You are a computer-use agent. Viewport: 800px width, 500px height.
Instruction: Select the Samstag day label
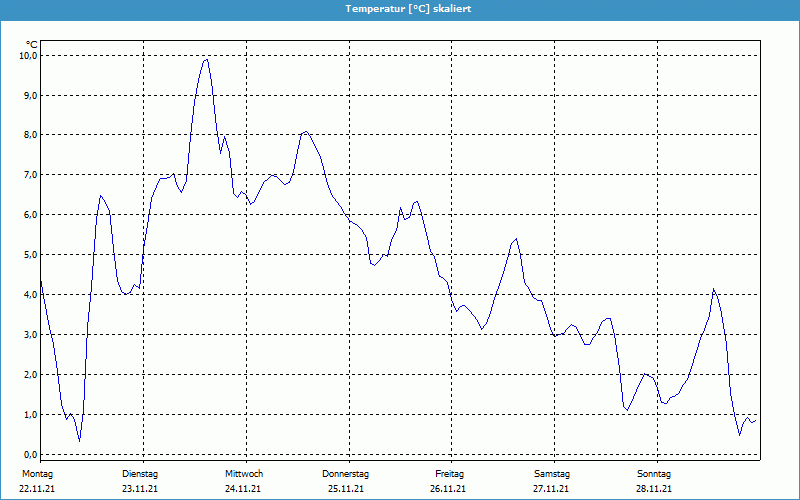click(x=551, y=474)
